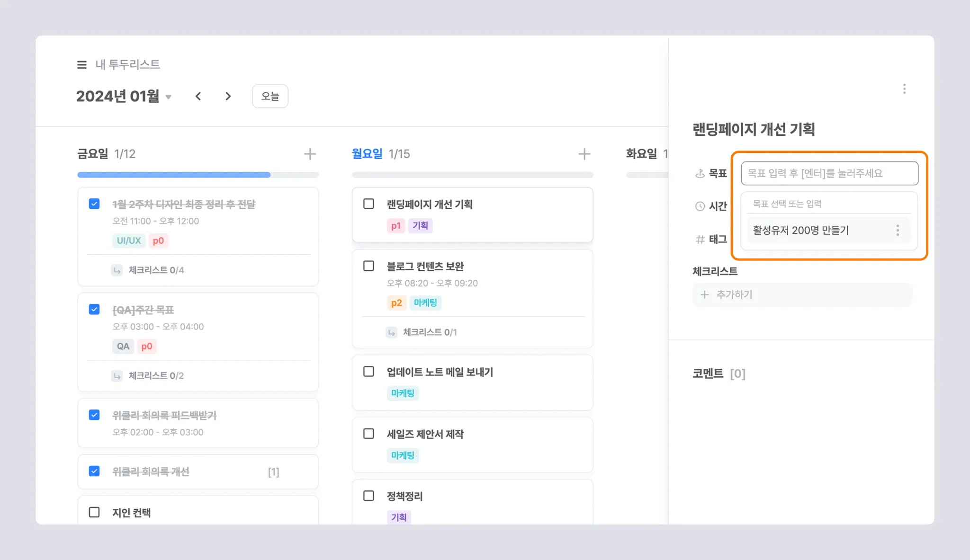This screenshot has width=970, height=560.
Task: Go to previous month with left chevron
Action: (x=198, y=97)
